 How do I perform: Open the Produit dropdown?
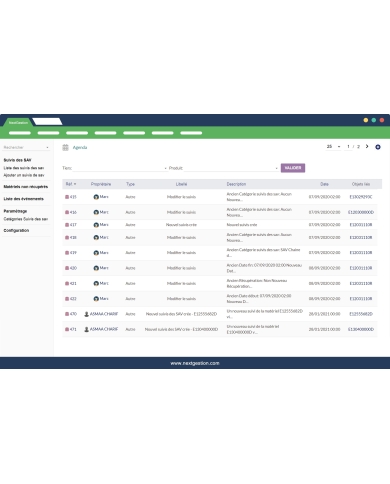(x=231, y=168)
